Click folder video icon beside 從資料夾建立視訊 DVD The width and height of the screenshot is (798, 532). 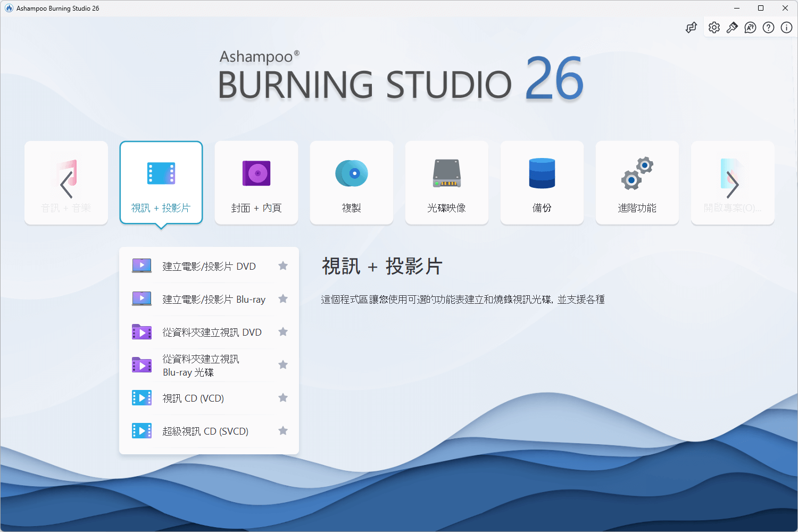pyautogui.click(x=142, y=332)
